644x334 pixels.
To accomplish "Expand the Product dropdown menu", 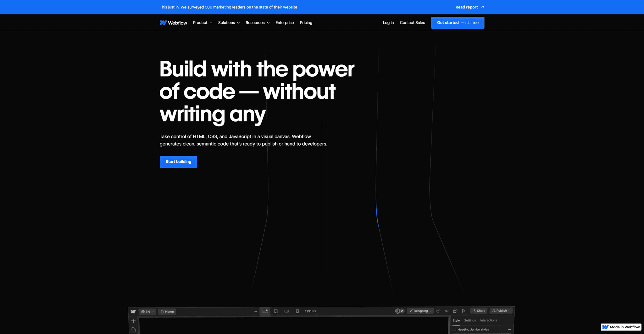I will tap(203, 23).
